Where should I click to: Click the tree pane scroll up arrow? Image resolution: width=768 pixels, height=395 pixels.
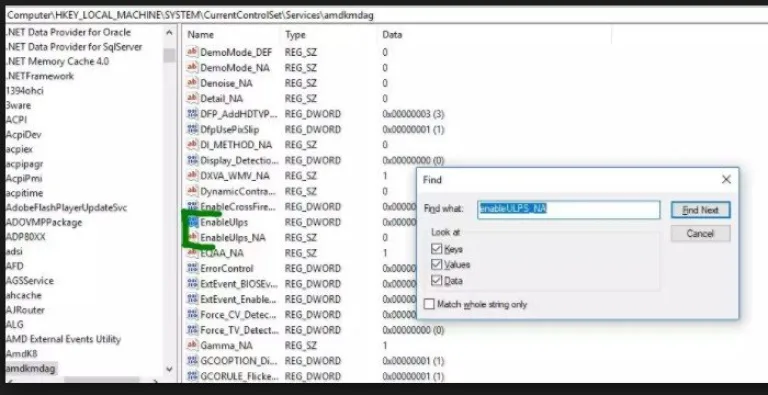coord(169,33)
